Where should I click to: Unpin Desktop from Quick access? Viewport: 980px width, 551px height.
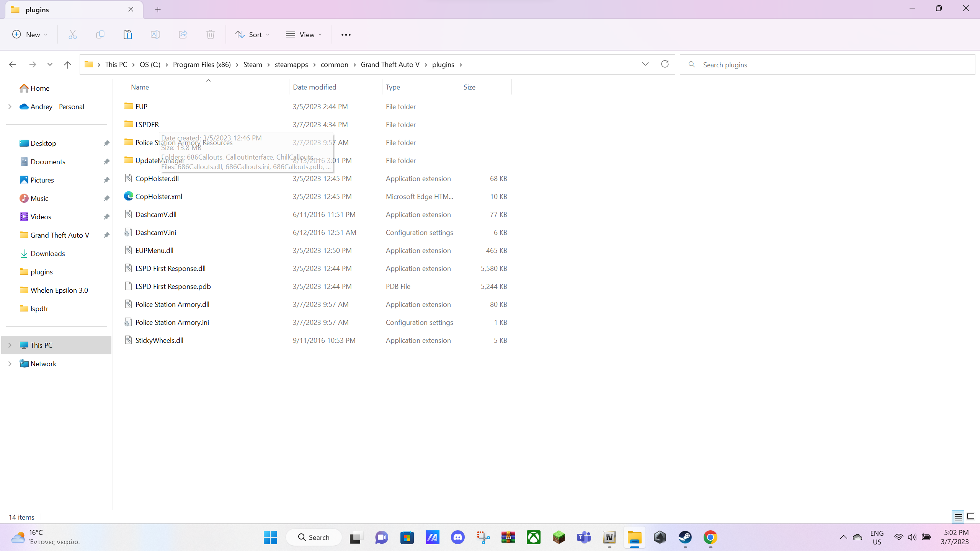point(106,143)
